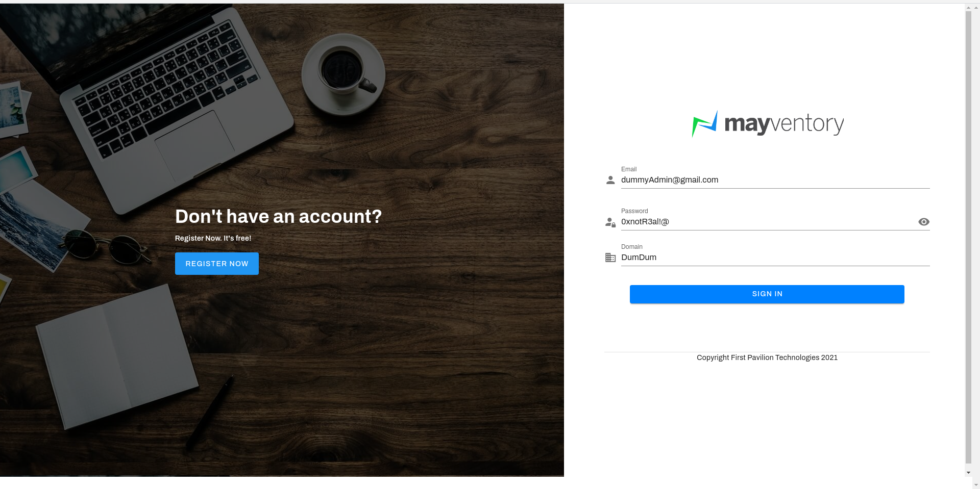Focus the Email input field
The height and width of the screenshot is (489, 980).
775,180
